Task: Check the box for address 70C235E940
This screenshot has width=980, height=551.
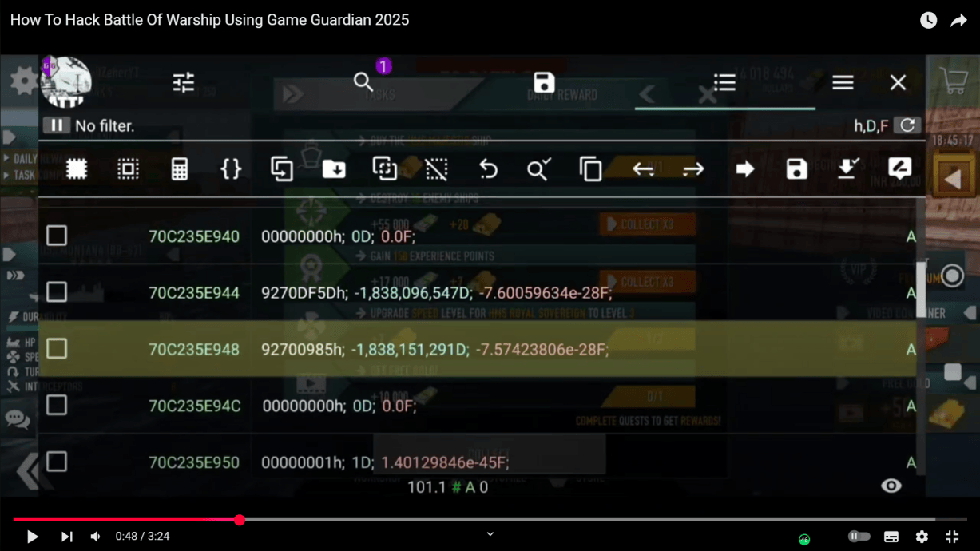Action: 57,236
